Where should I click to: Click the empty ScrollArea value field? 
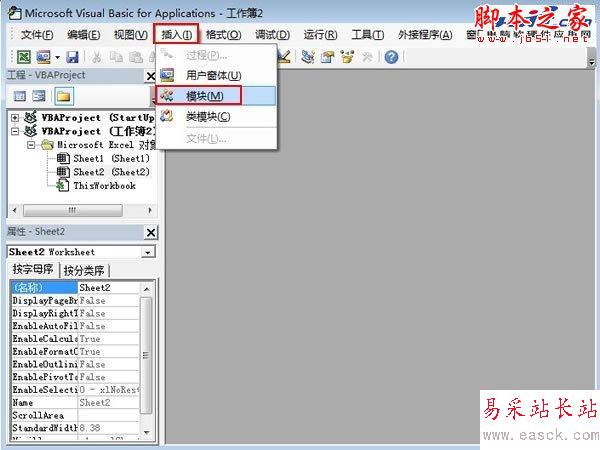(109, 415)
